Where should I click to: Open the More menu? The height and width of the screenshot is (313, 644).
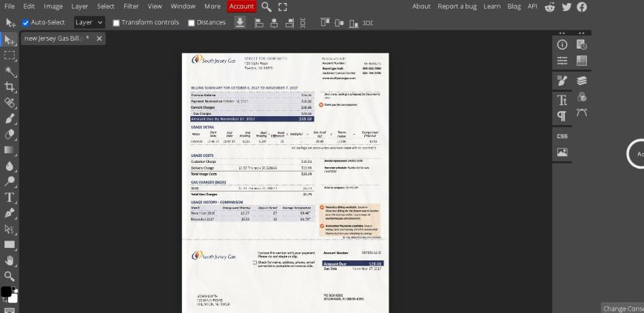(x=212, y=6)
